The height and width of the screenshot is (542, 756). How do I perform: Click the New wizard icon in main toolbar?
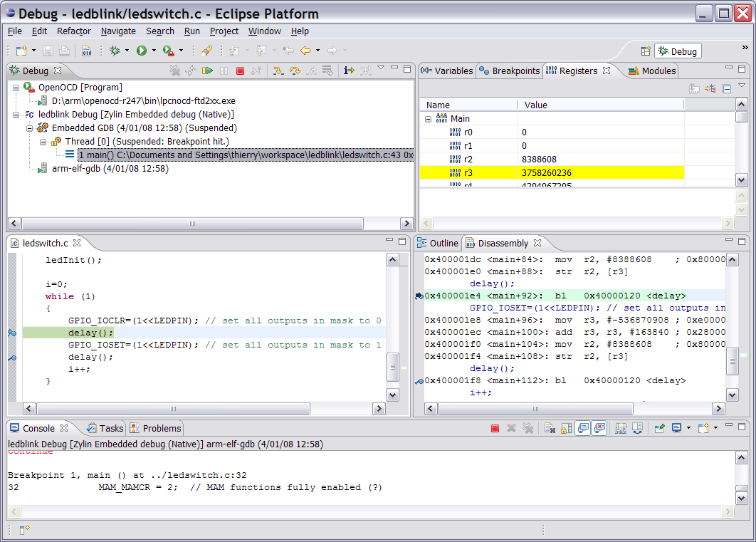(x=21, y=51)
